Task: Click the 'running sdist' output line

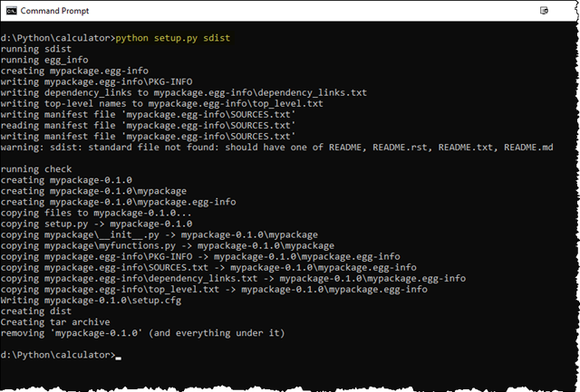Action: coord(36,49)
